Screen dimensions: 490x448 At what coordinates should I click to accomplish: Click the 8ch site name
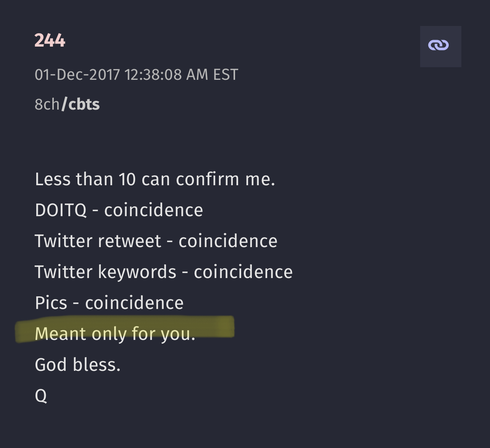(47, 104)
